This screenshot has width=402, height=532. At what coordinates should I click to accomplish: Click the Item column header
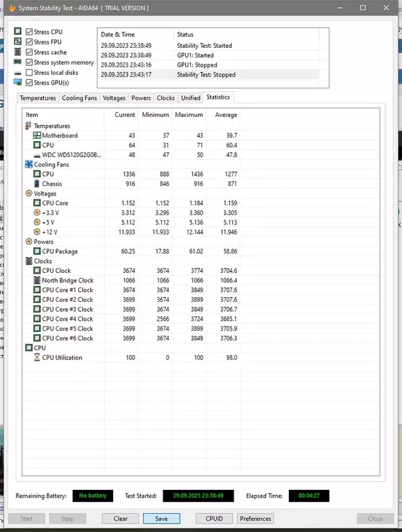pyautogui.click(x=63, y=114)
